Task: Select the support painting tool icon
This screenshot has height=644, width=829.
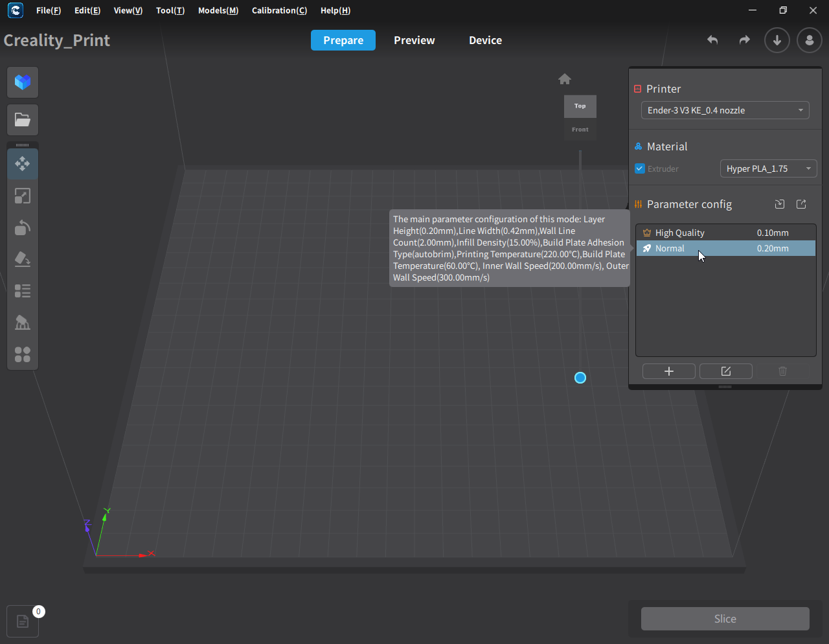Action: click(x=23, y=323)
